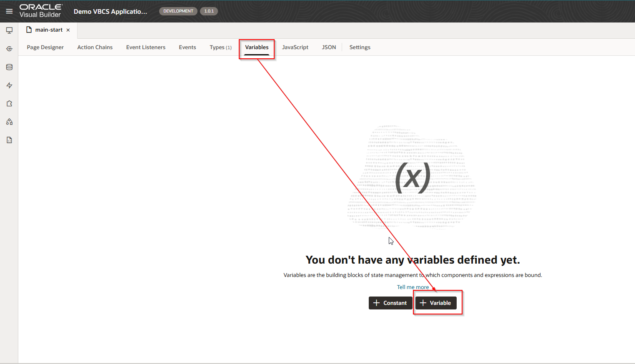Viewport: 635px width, 364px height.
Task: Switch to the JSON tab
Action: 329,47
